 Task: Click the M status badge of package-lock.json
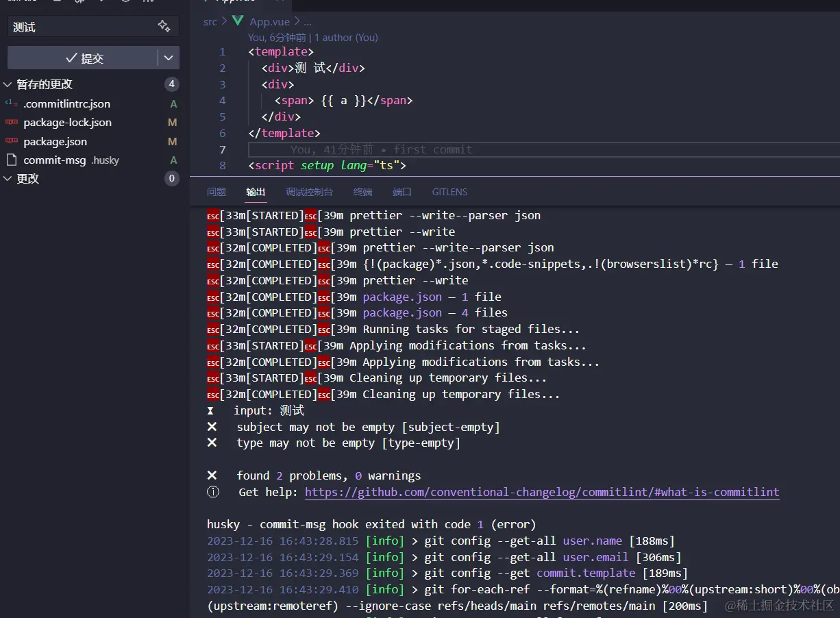pos(173,123)
